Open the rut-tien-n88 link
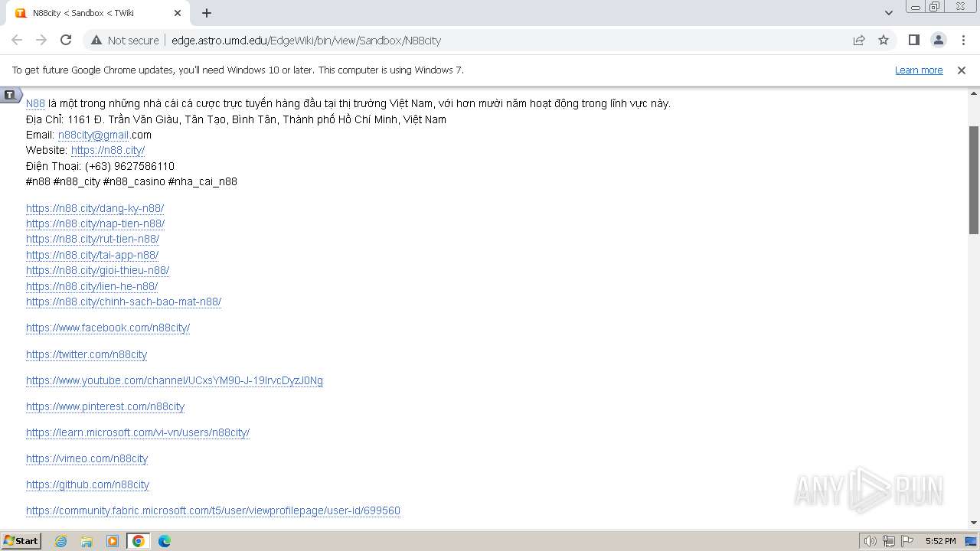 point(93,239)
